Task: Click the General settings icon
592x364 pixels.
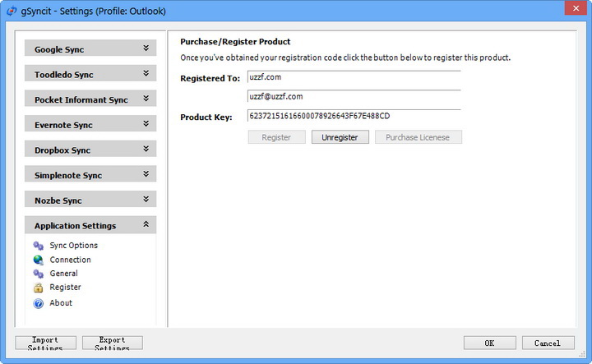Action: [38, 274]
